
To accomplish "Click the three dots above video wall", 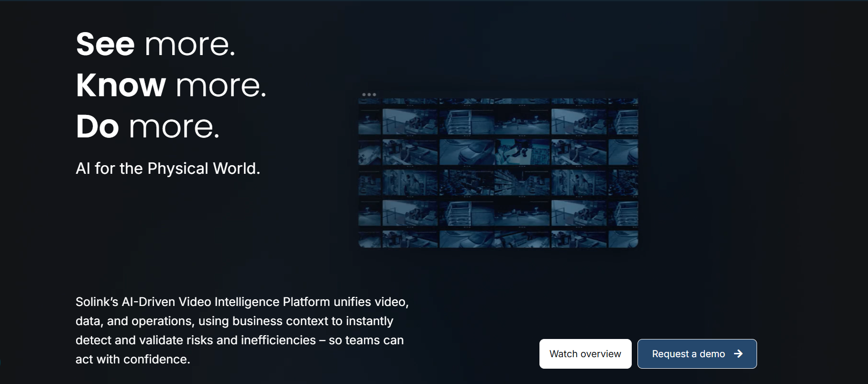I will click(x=369, y=94).
